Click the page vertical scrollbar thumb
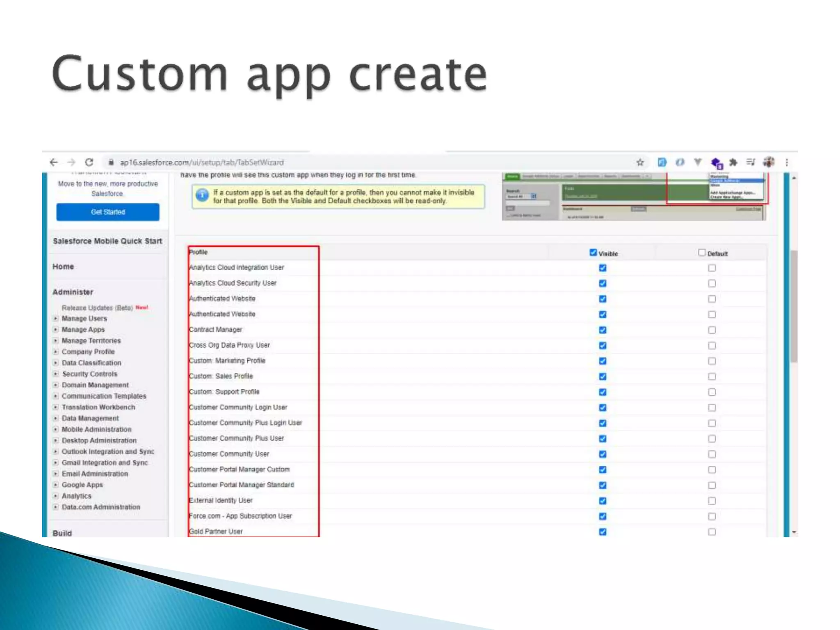This screenshot has width=840, height=630. pos(794,306)
